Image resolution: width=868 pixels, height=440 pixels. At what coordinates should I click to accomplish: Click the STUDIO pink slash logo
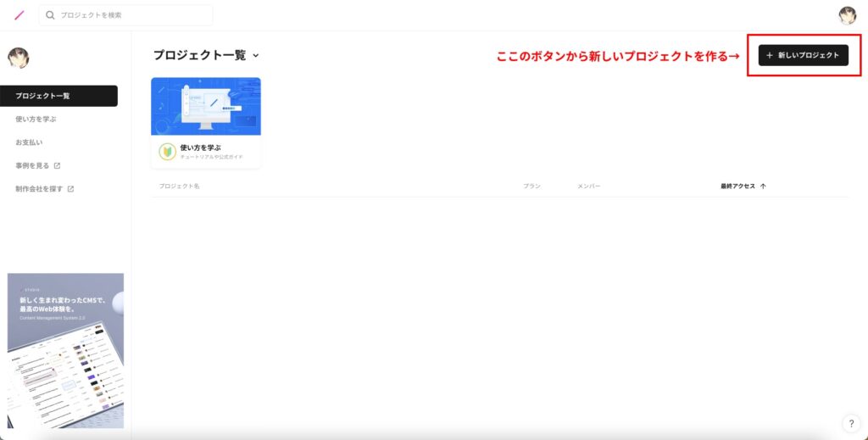pyautogui.click(x=19, y=15)
